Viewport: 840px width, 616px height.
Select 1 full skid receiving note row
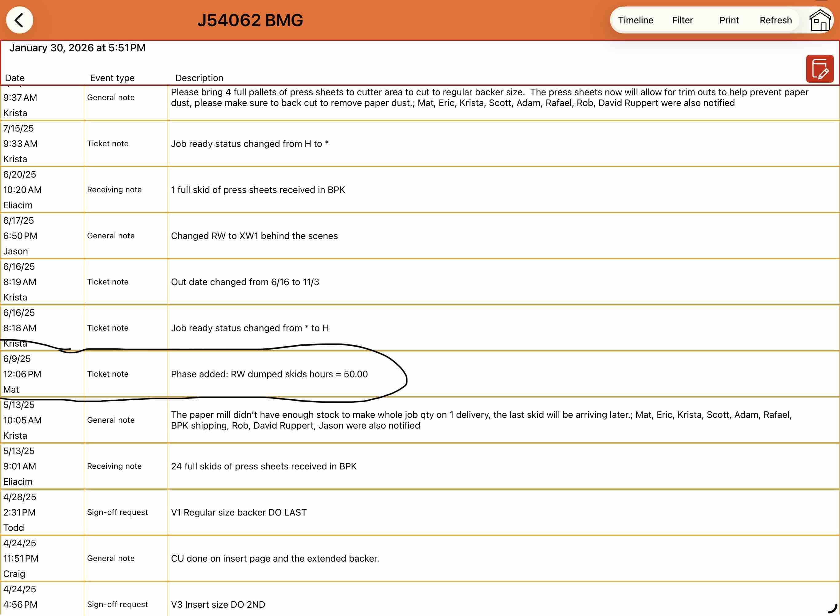258,190
